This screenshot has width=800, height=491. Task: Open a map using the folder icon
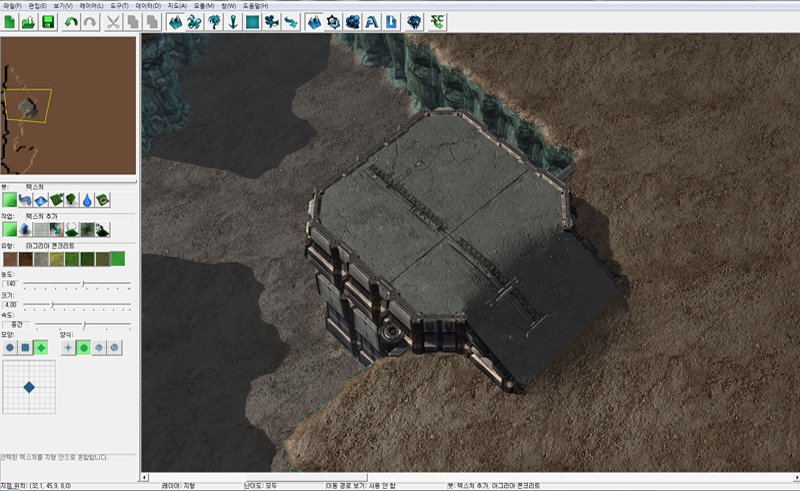click(x=29, y=22)
